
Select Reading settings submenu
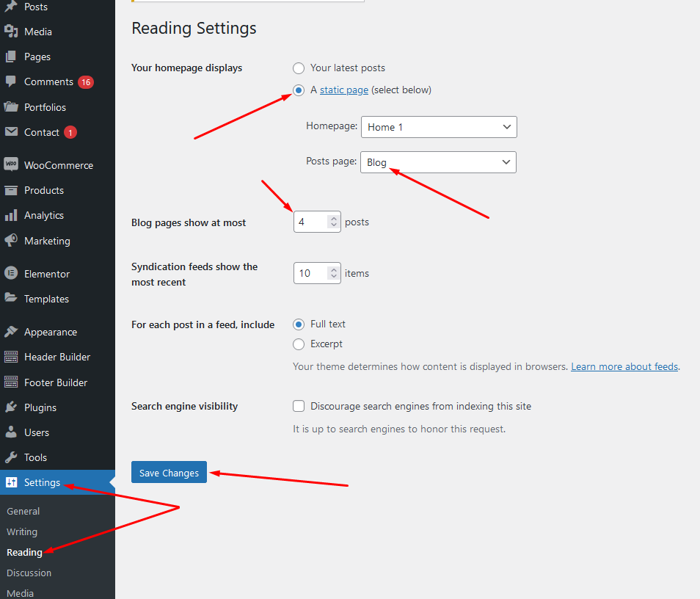tap(24, 552)
